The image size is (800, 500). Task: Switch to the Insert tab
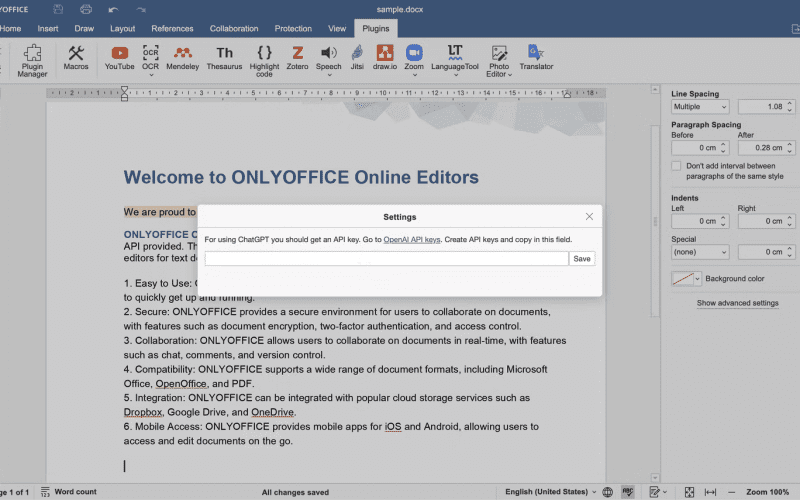48,29
